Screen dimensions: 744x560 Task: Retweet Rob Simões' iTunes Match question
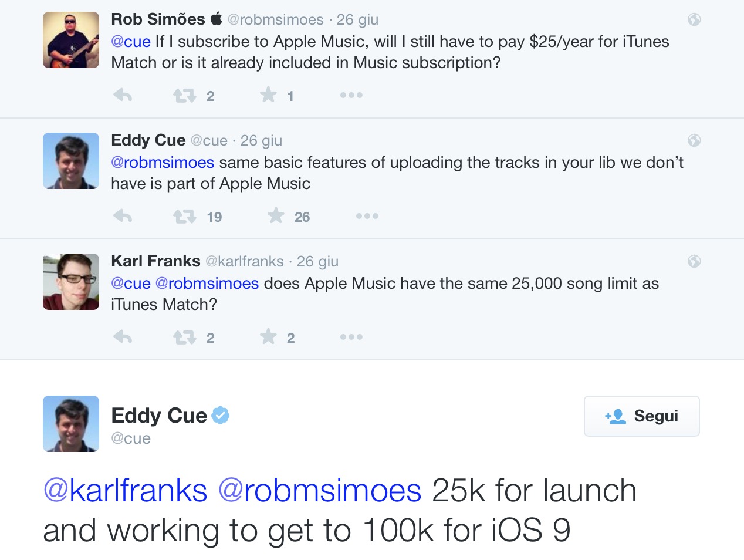click(184, 95)
